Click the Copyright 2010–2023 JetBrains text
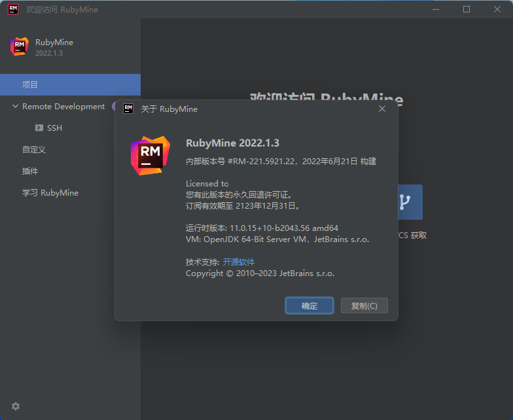This screenshot has width=513, height=420. click(x=260, y=273)
